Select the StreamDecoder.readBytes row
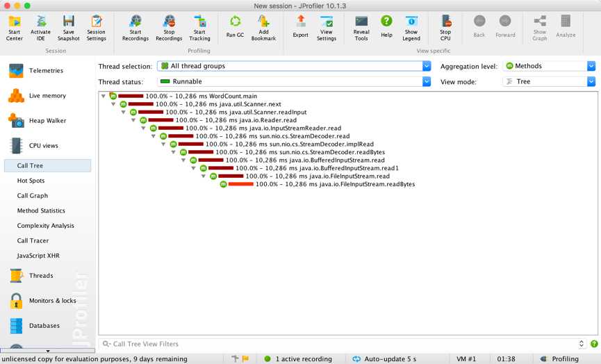Image resolution: width=601 pixels, height=364 pixels. (283, 152)
